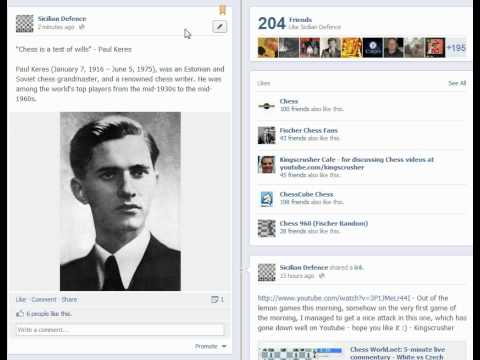Open the Chess 960 (Fischer Random) page icon
This screenshot has width=480, height=360.
click(266, 228)
